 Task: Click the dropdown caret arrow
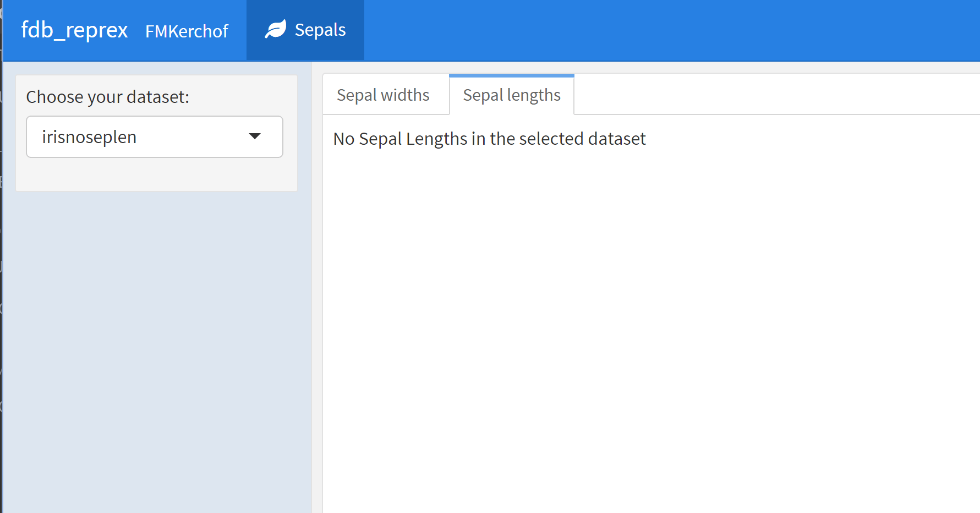point(255,136)
